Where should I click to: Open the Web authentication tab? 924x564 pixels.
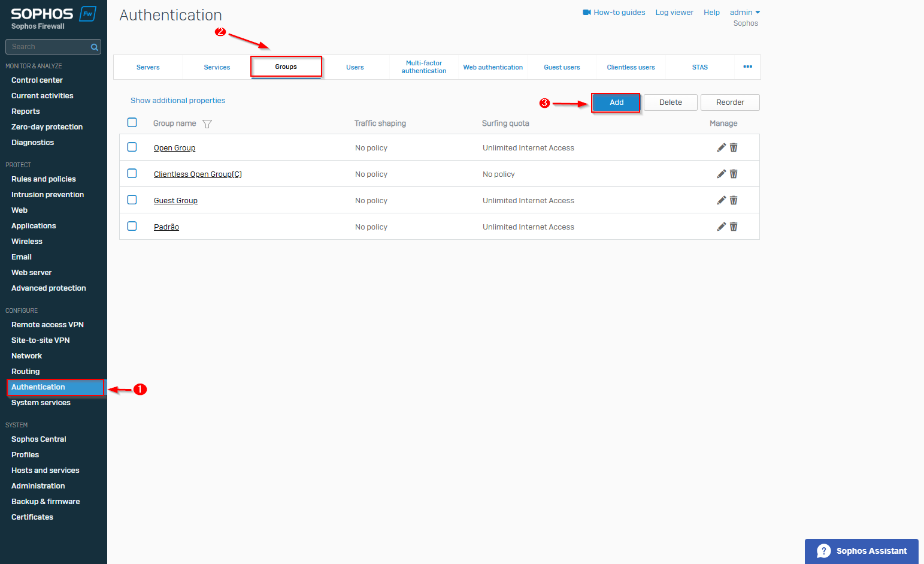(493, 67)
